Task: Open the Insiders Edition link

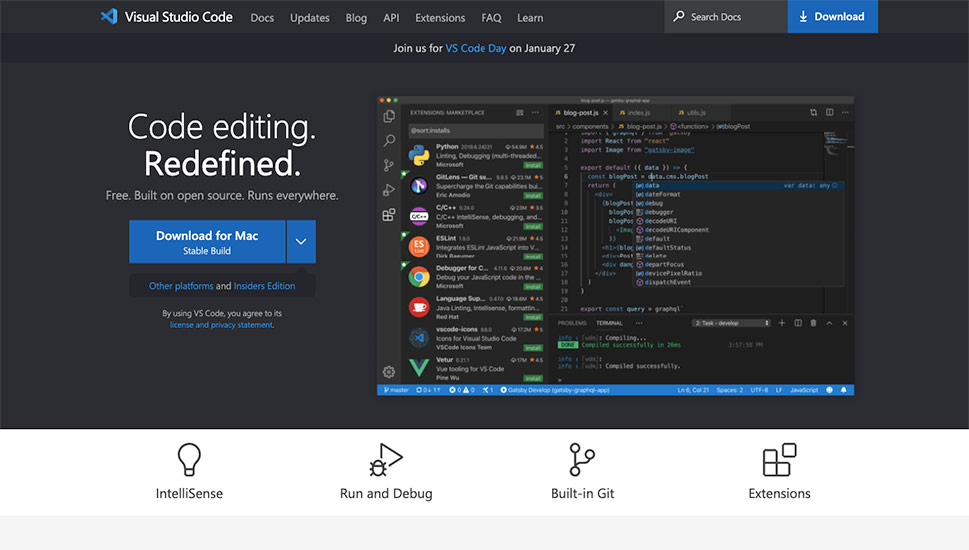Action: coord(264,286)
